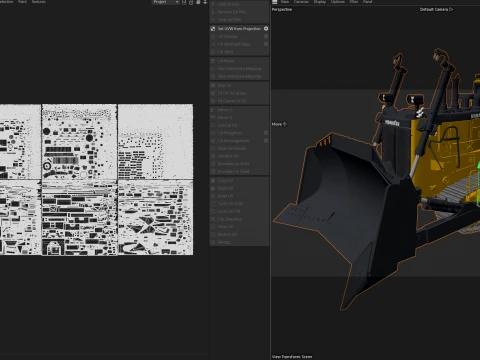Open the viewport Panel menu
This screenshot has height=360, width=480.
tap(367, 2)
